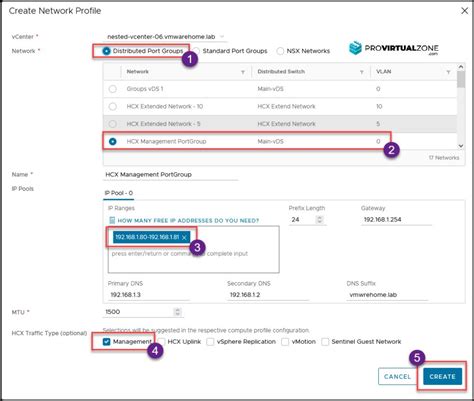Close the Create Network Profile dialog
This screenshot has height=401, width=474.
coord(464,11)
